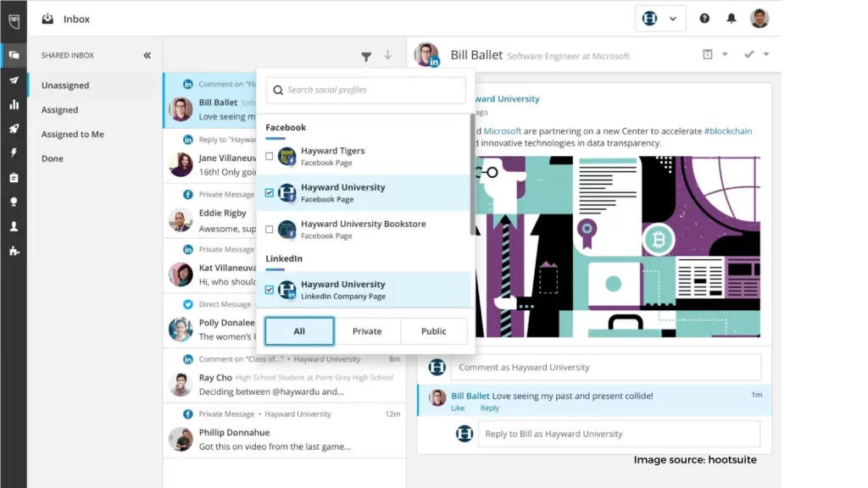The height and width of the screenshot is (488, 868).
Task: Click the Hayward avatar beside the comment box
Action: coord(437,367)
